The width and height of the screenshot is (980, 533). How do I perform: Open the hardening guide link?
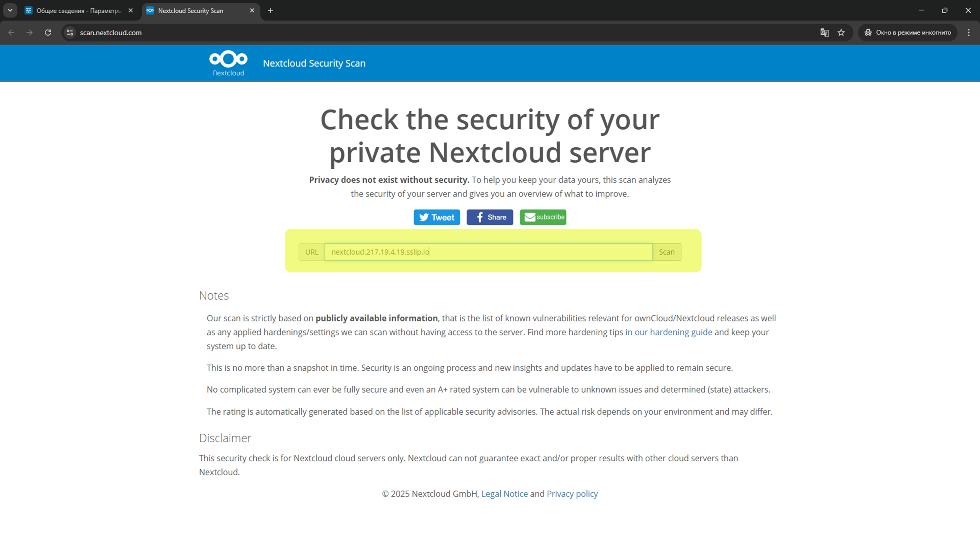tap(668, 332)
